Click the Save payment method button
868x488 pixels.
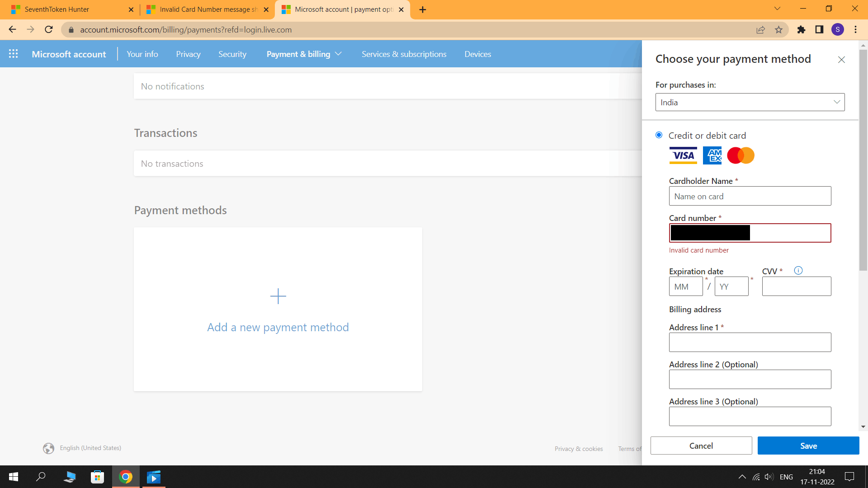[808, 446]
